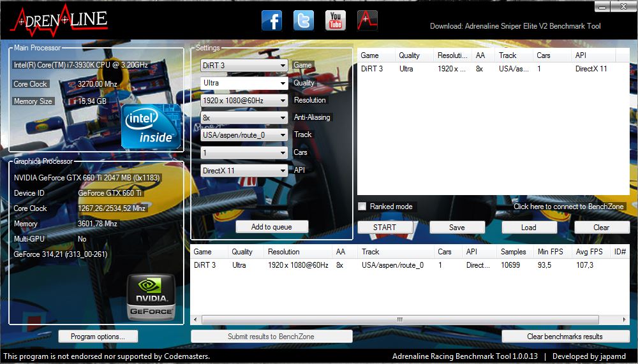Image resolution: width=638 pixels, height=364 pixels.
Task: Open the Cars dropdown set to 1
Action: tap(244, 153)
